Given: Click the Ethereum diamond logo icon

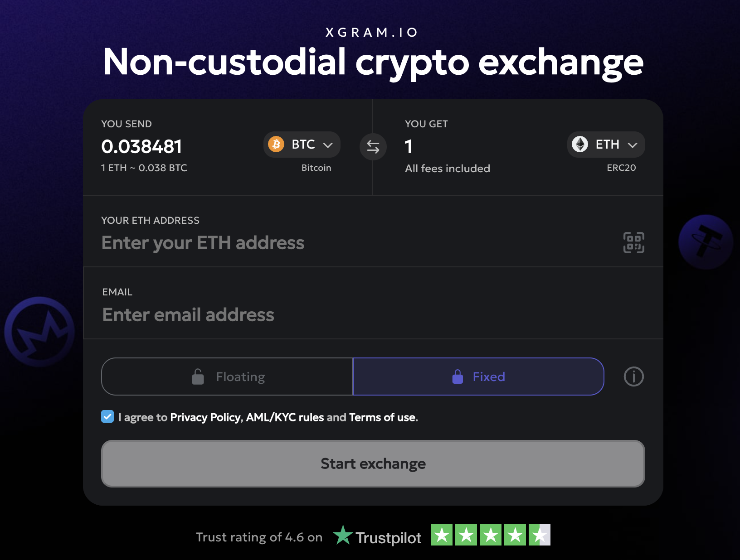Looking at the screenshot, I should tap(580, 144).
